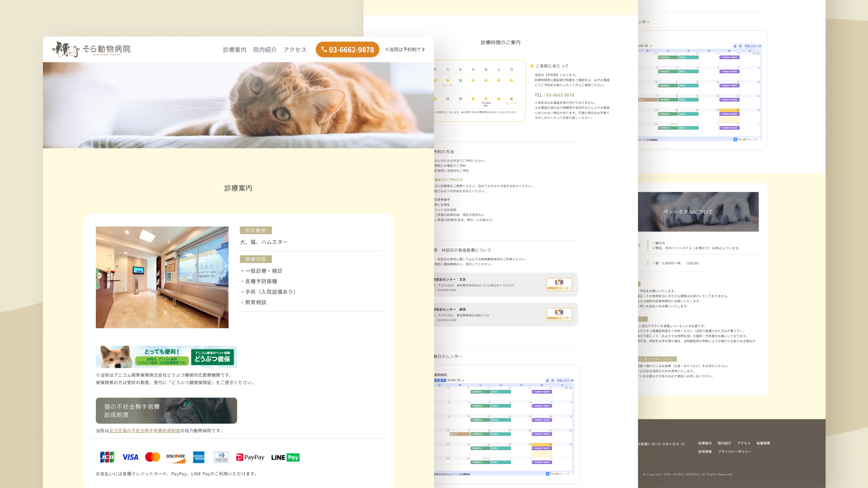This screenshot has height=488, width=868.
Task: Click the footer 組織概要 link
Action: pos(764,443)
